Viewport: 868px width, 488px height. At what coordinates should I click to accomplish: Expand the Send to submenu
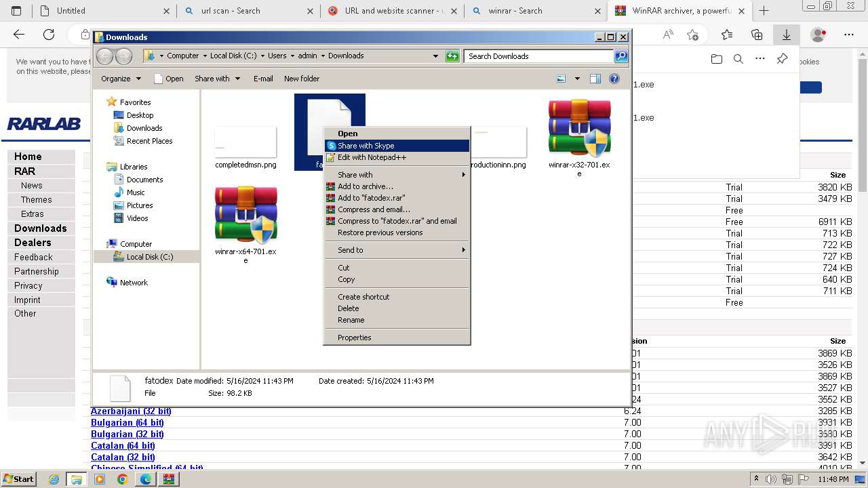point(397,250)
